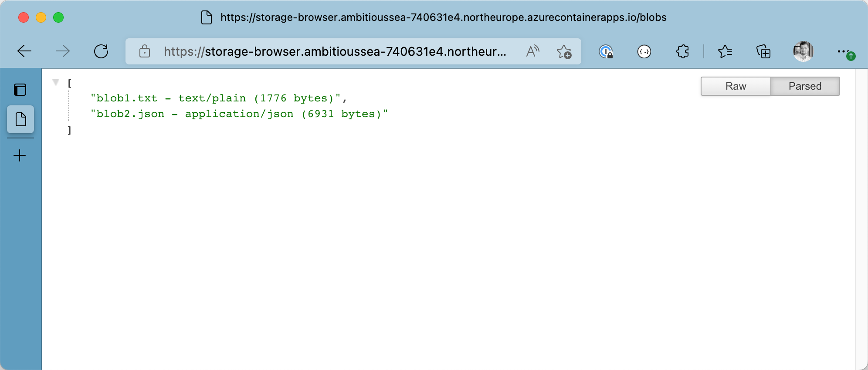
Task: Collapse the JSON array triangle
Action: coord(56,82)
